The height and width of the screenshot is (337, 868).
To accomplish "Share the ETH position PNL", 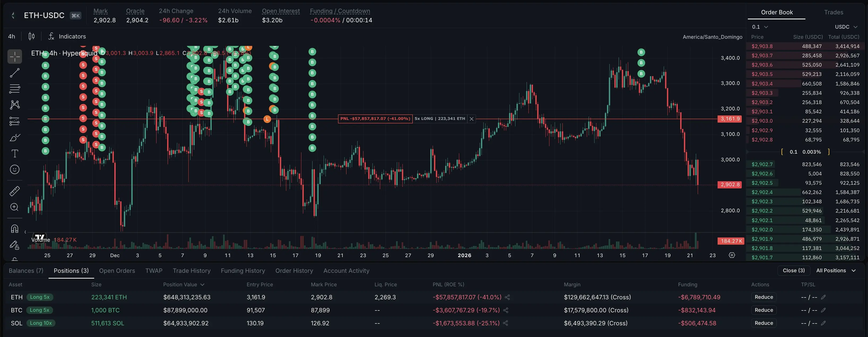I will (507, 297).
